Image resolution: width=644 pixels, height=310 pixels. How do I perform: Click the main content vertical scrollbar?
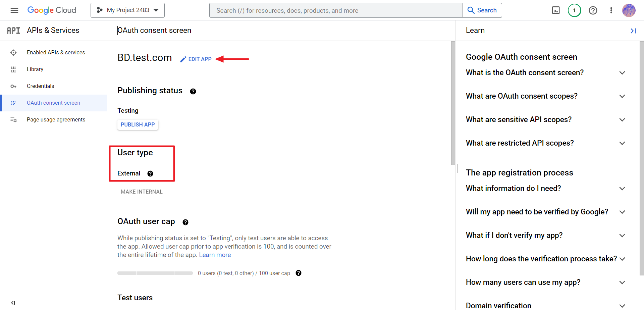453,103
